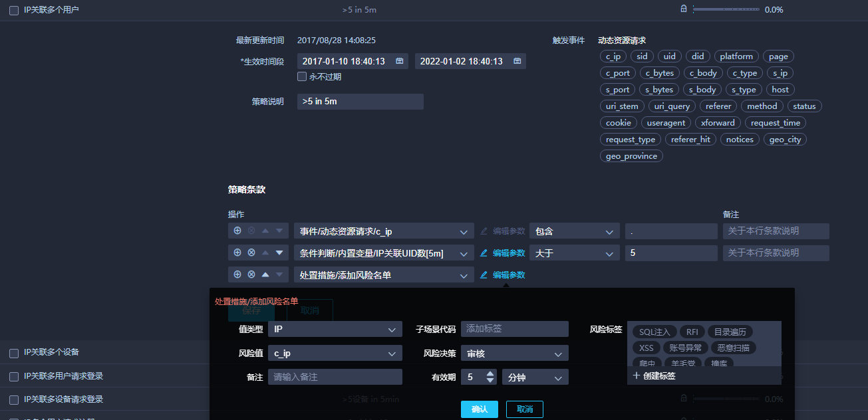
Task: Click the 备注 请输入备注 input field
Action: [x=335, y=377]
